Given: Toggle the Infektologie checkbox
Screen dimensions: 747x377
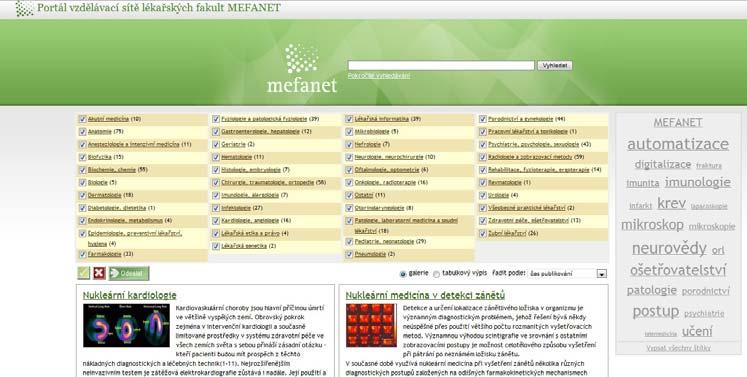Looking at the screenshot, I should [x=216, y=208].
